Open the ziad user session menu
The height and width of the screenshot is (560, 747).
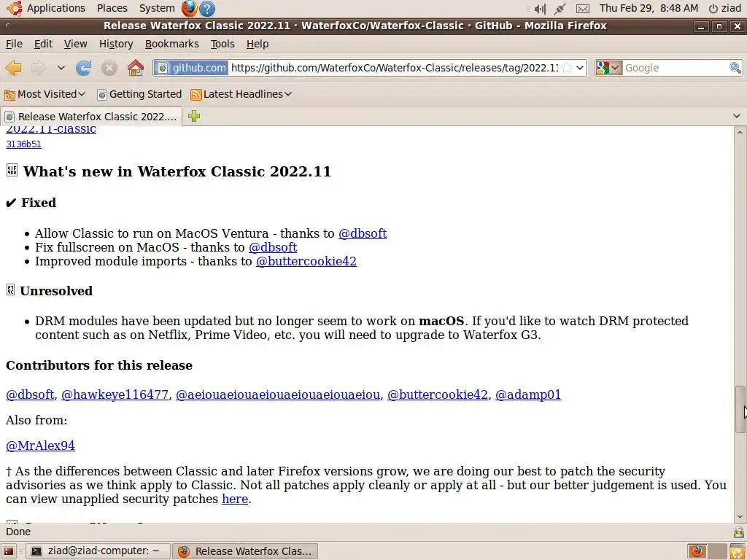[x=724, y=8]
